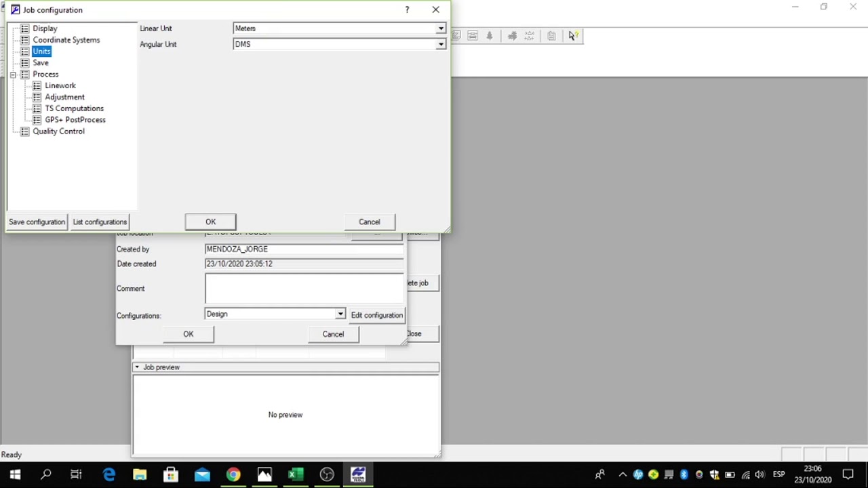Viewport: 868px width, 488px height.
Task: Click the single tree icon in the toolbar
Action: [x=490, y=36]
